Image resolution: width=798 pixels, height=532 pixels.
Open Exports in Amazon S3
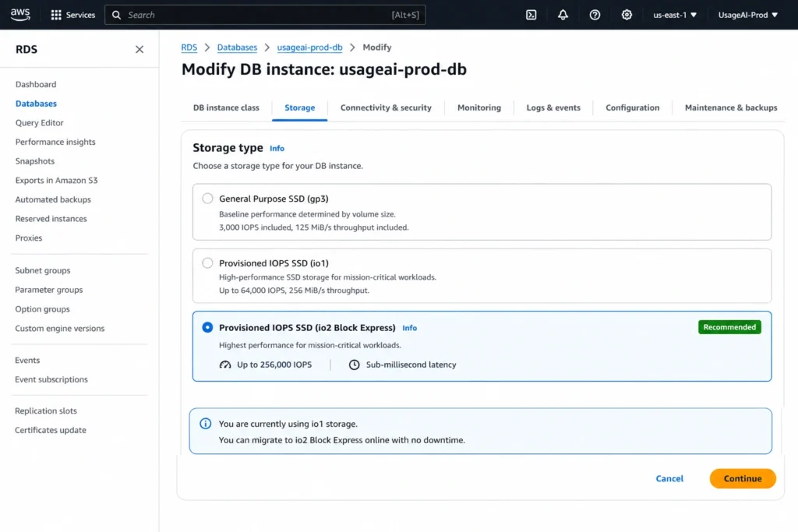pyautogui.click(x=56, y=181)
